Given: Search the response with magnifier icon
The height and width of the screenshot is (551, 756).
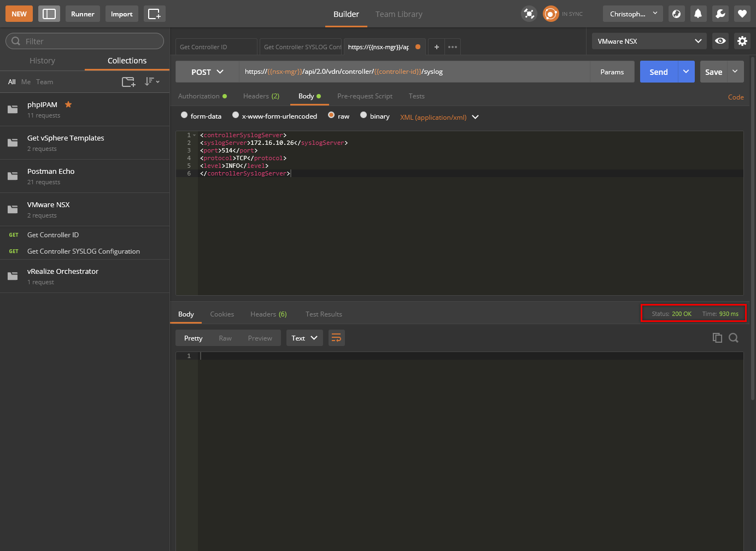Looking at the screenshot, I should coord(734,338).
